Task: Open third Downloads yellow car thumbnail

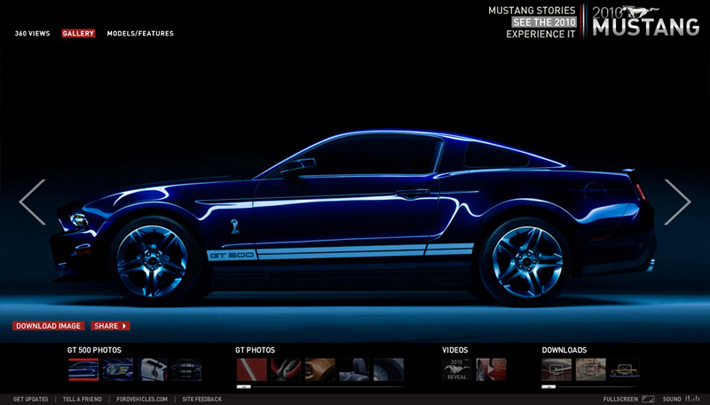Action: pyautogui.click(x=625, y=370)
